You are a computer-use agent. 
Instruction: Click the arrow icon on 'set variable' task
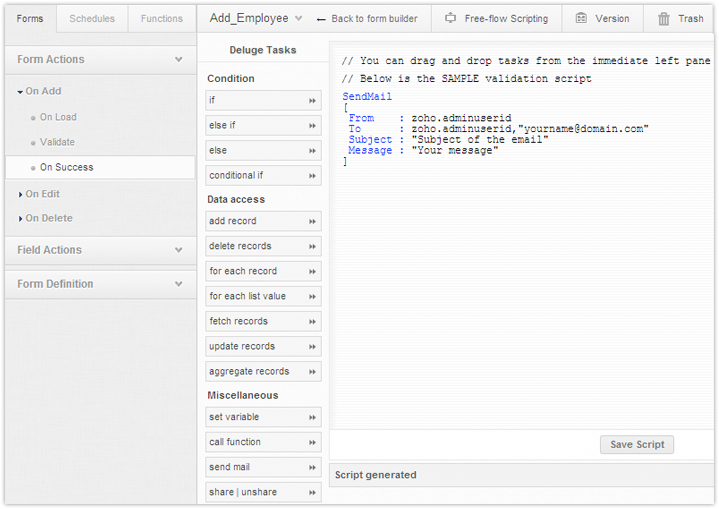tap(312, 417)
